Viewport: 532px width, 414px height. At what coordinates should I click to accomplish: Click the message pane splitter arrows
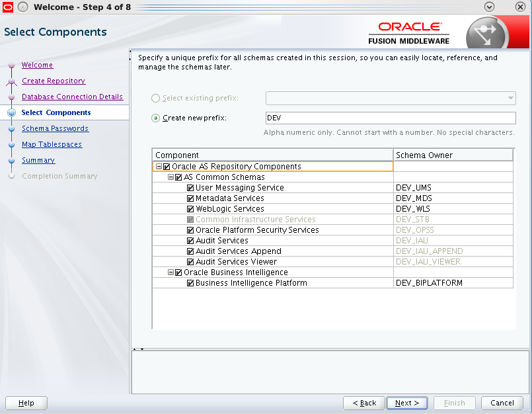pos(138,349)
